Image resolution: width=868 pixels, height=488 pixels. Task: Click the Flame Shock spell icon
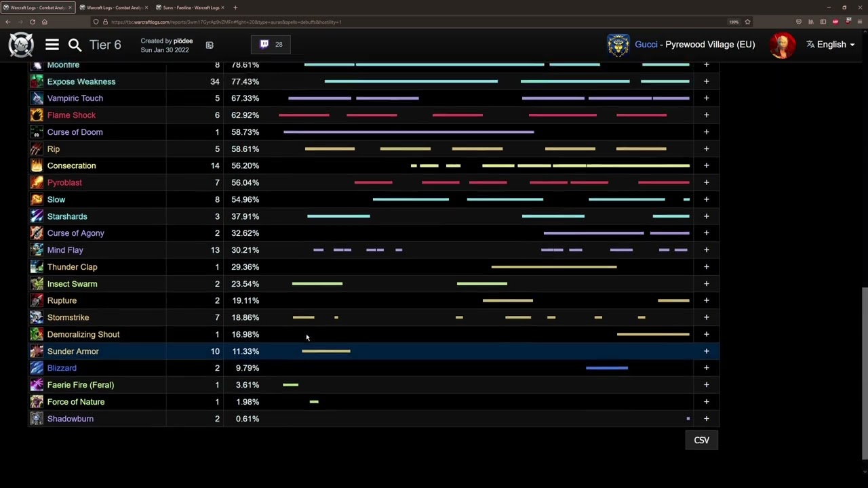tap(37, 115)
